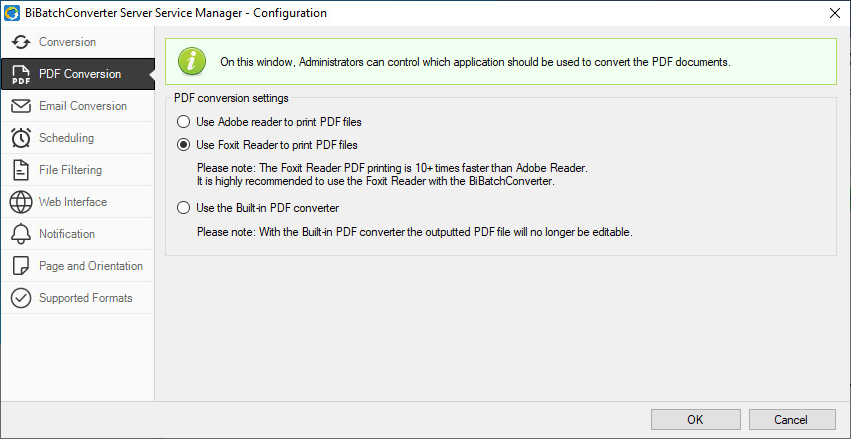Click the Page and Orientation sheet icon

[x=21, y=266]
